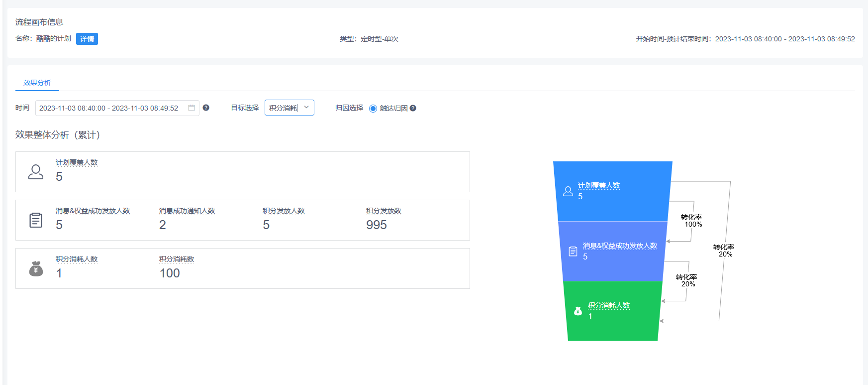Click the 流程画布信息 heading
Screen dimensions: 868x385
tap(39, 22)
